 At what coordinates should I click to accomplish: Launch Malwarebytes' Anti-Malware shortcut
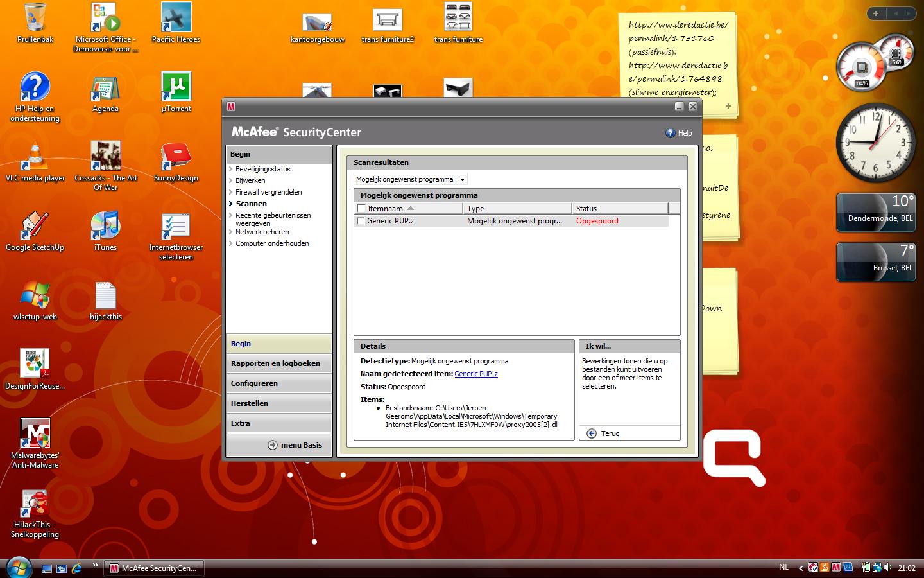(35, 434)
